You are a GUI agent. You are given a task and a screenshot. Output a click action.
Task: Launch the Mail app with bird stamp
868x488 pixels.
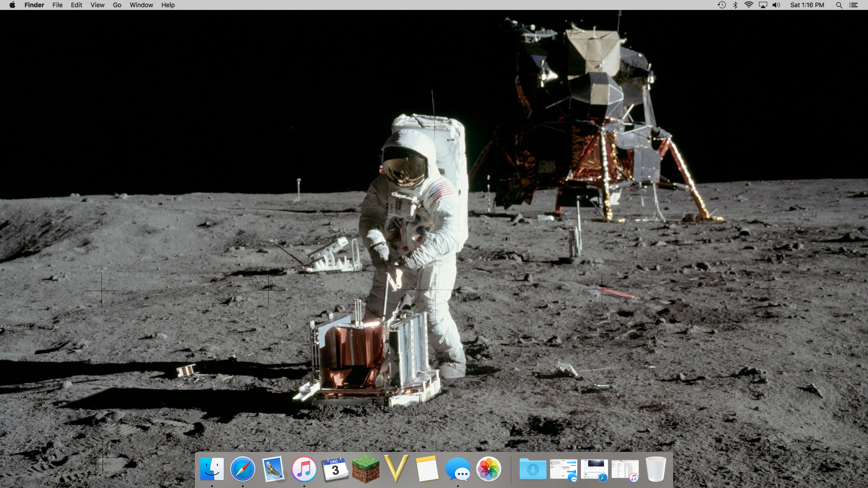[274, 469]
